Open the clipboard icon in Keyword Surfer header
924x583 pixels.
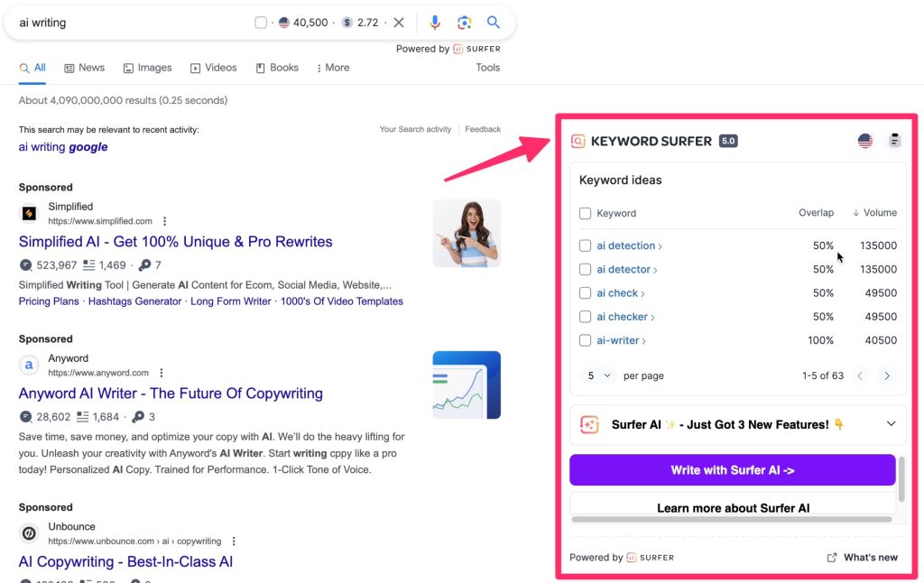click(x=894, y=141)
